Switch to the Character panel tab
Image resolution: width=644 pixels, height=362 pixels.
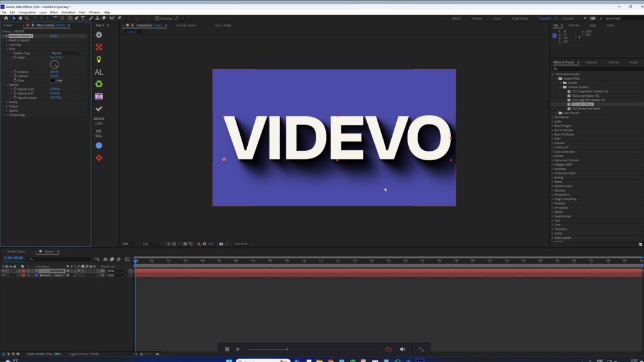click(591, 62)
